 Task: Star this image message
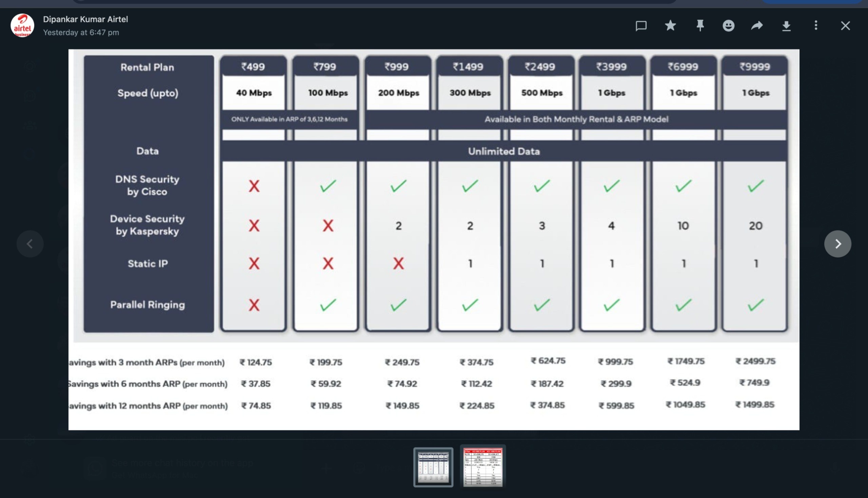click(x=670, y=25)
